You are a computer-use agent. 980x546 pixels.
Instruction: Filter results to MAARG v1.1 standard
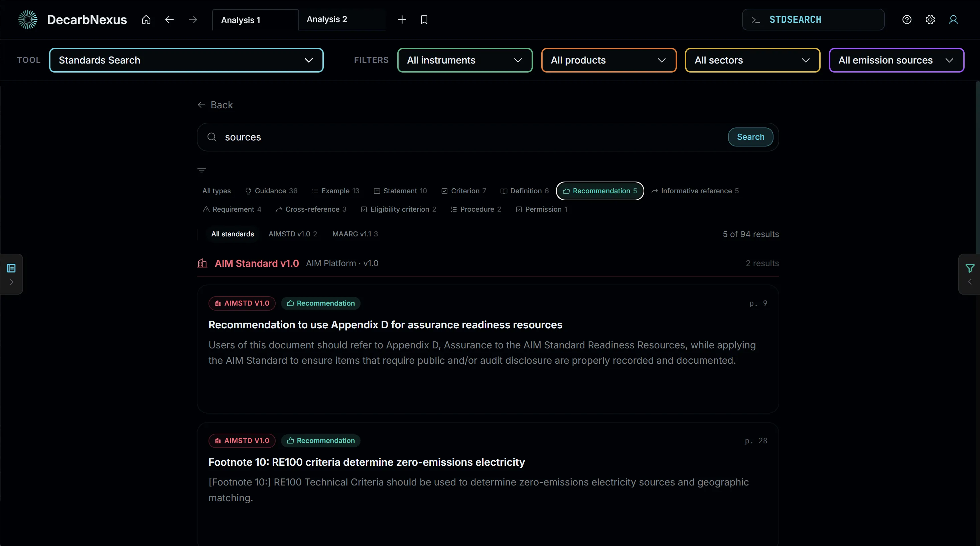[355, 234]
